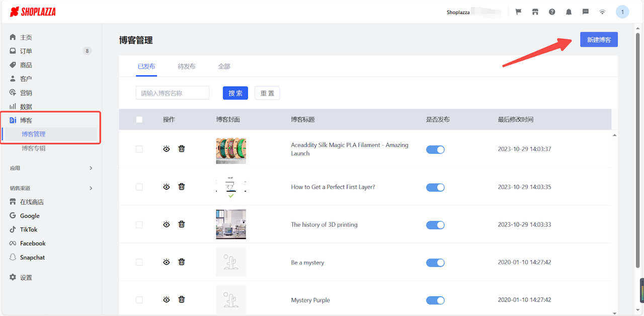
Task: Click the scroll-up arrow of table scrollbar
Action: pyautogui.click(x=614, y=135)
